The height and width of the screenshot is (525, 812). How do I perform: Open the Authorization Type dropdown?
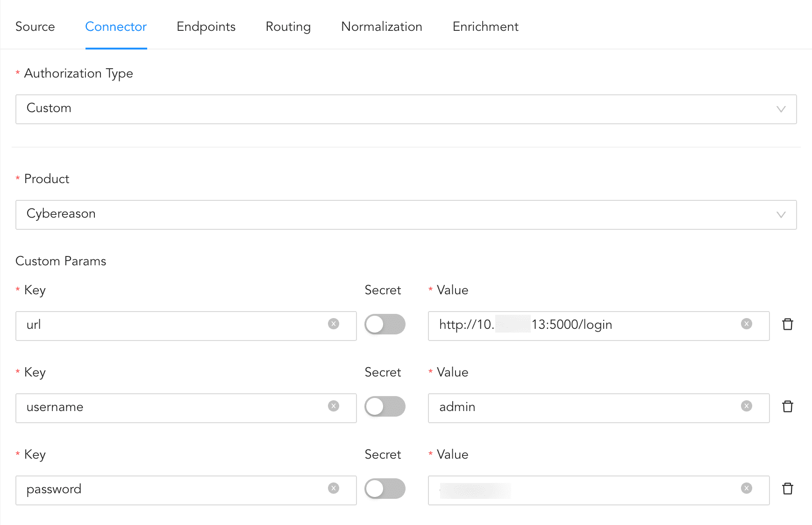click(x=406, y=109)
